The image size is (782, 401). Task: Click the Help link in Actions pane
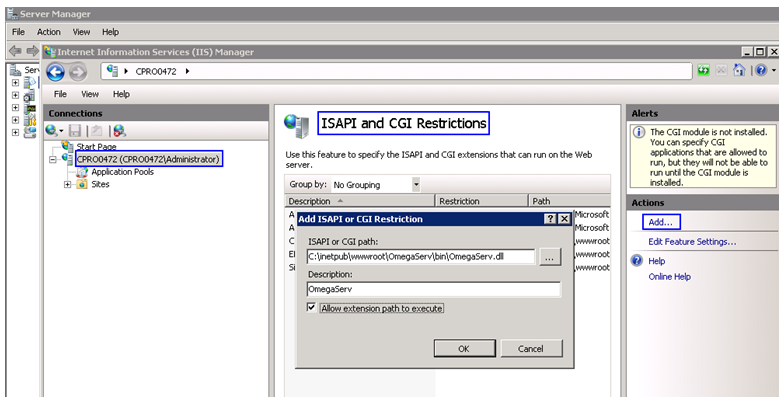point(656,261)
